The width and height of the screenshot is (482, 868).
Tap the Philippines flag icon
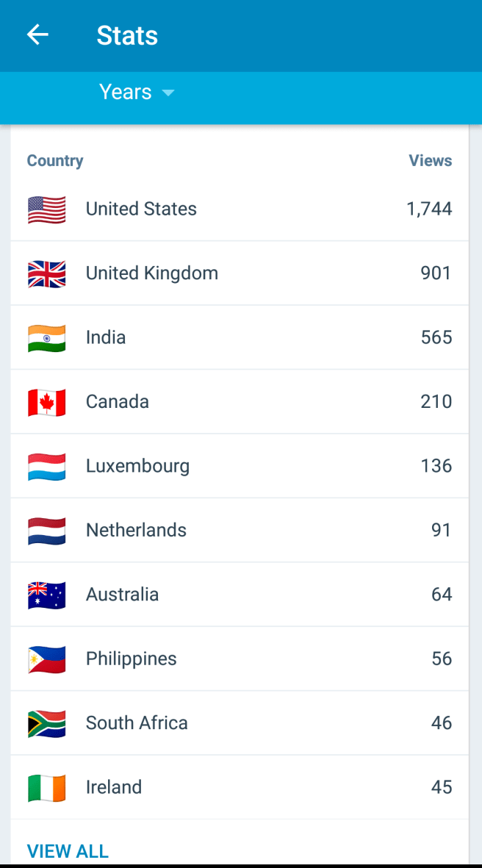click(x=47, y=659)
